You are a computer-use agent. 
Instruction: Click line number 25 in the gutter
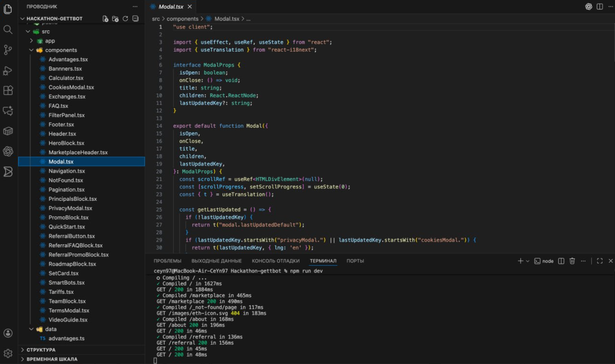[159, 209]
